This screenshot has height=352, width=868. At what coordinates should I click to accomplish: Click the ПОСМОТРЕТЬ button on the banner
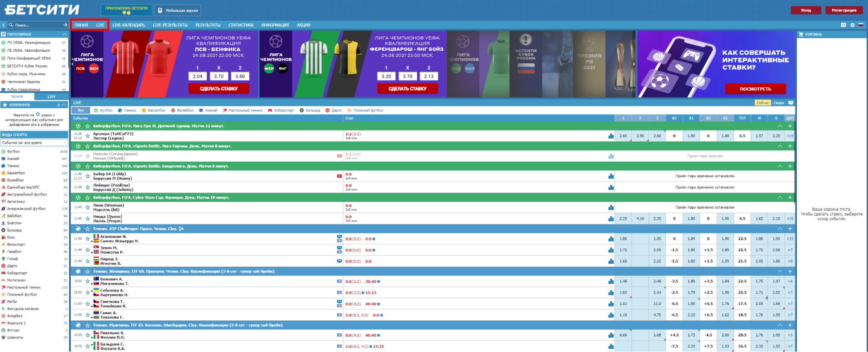(756, 89)
